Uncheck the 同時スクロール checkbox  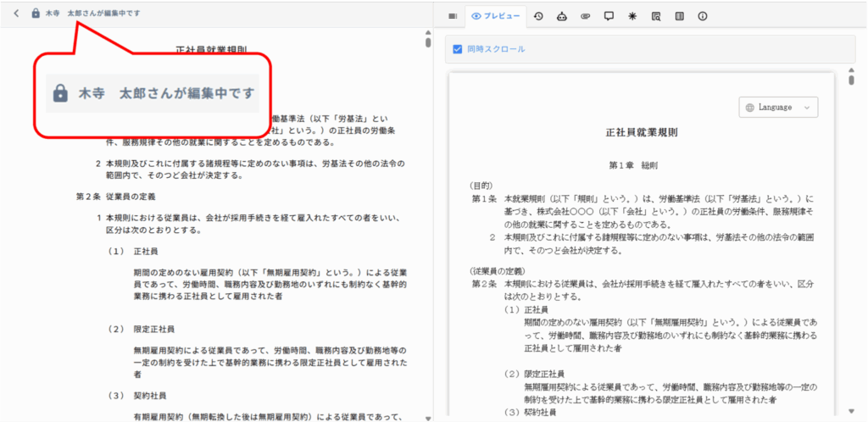(458, 49)
